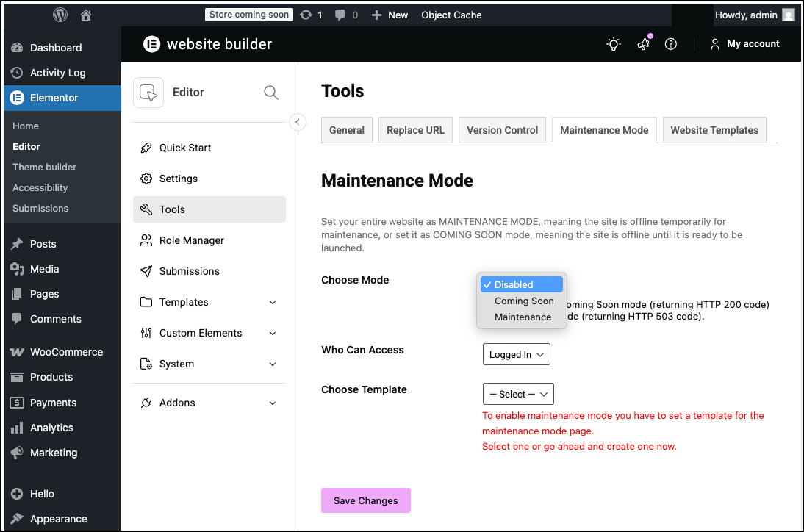Click the Store coming soon badge
Screen dimensions: 804x532
[248, 15]
